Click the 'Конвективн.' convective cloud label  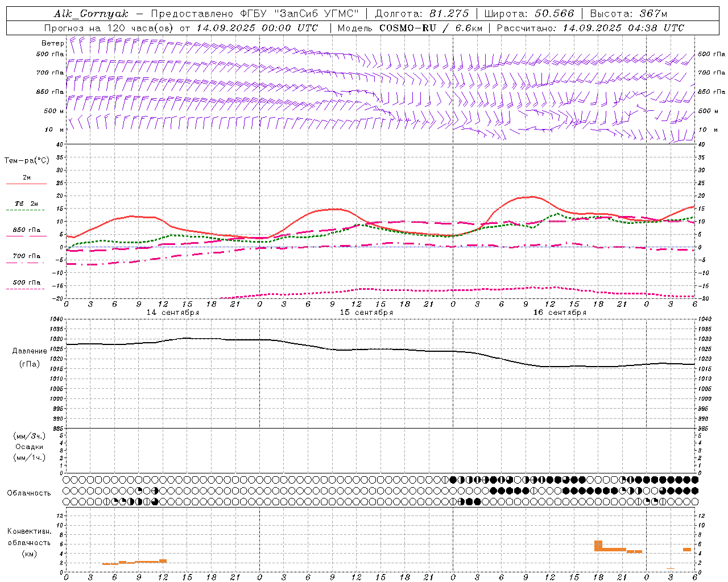click(30, 531)
